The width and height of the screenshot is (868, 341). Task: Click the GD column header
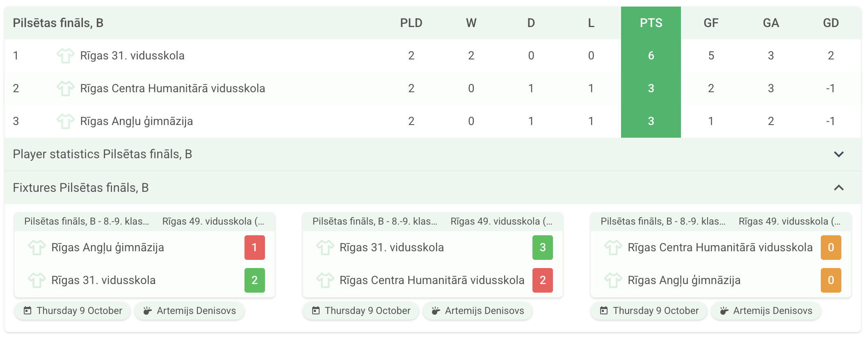pyautogui.click(x=831, y=23)
